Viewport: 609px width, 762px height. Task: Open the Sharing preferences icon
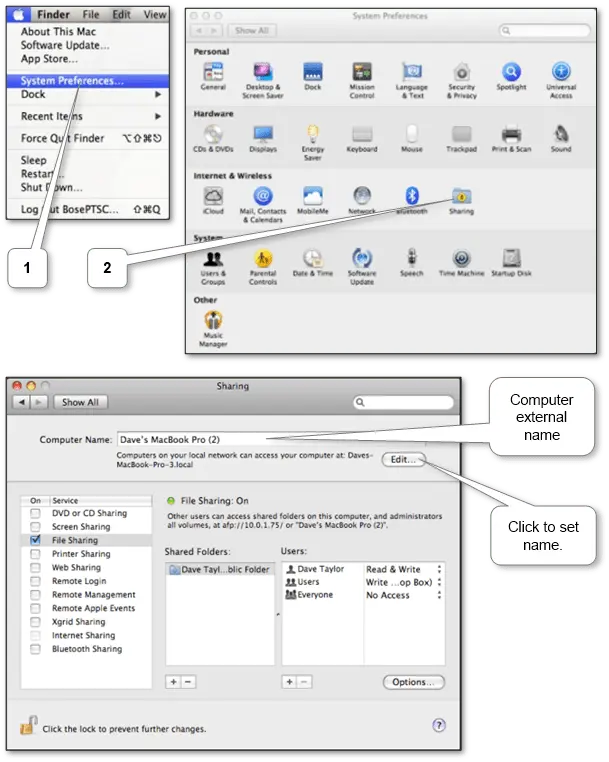click(462, 196)
